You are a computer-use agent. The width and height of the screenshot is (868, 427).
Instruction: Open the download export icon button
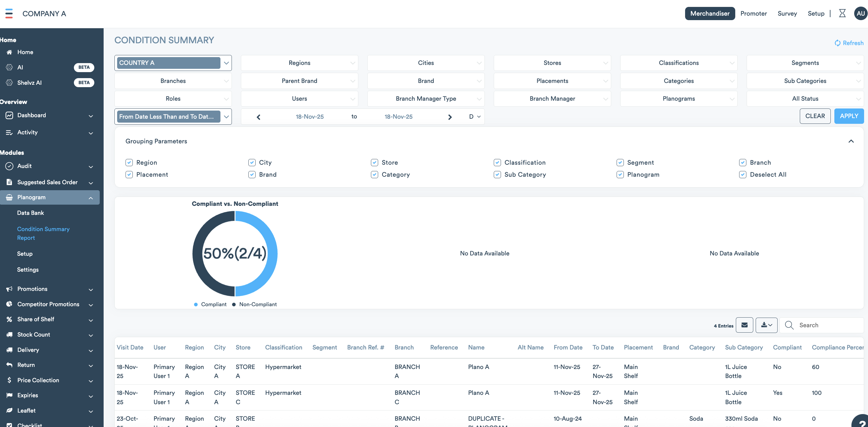pyautogui.click(x=766, y=325)
